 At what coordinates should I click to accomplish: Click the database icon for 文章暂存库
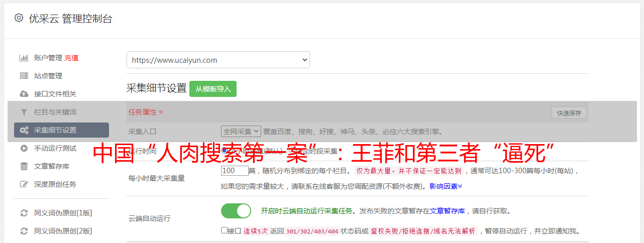coord(24,166)
